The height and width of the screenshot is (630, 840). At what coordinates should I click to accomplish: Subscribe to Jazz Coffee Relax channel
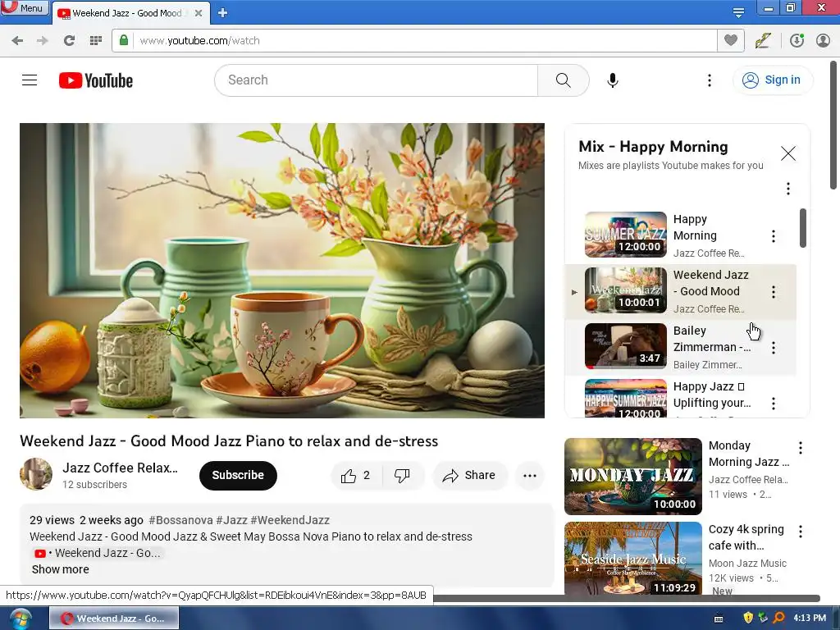(x=238, y=475)
